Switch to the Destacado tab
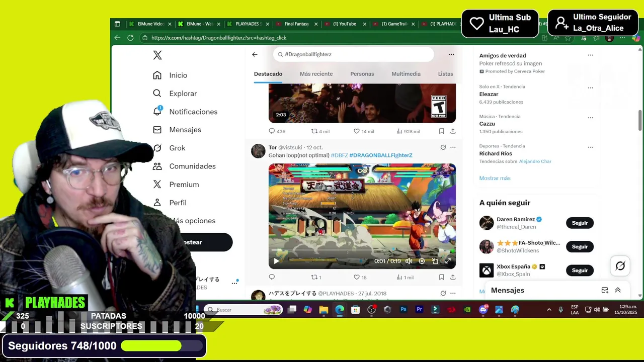The image size is (644, 362). [268, 74]
